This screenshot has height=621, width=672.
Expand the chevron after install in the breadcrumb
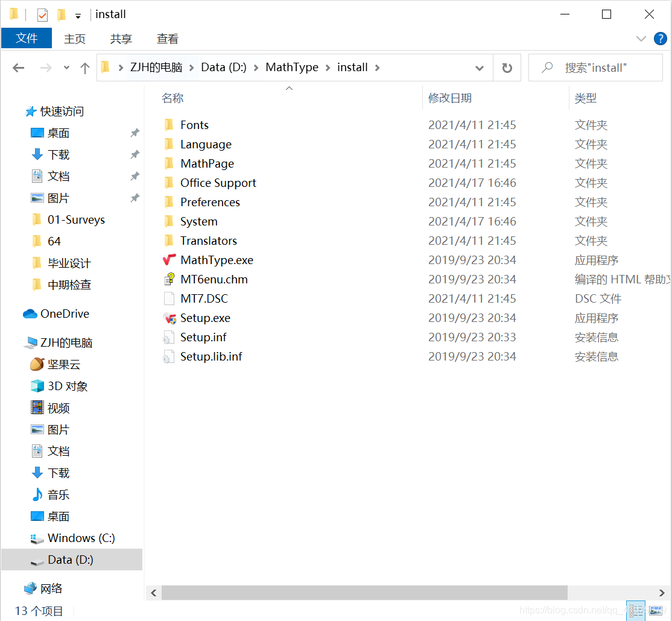(377, 68)
